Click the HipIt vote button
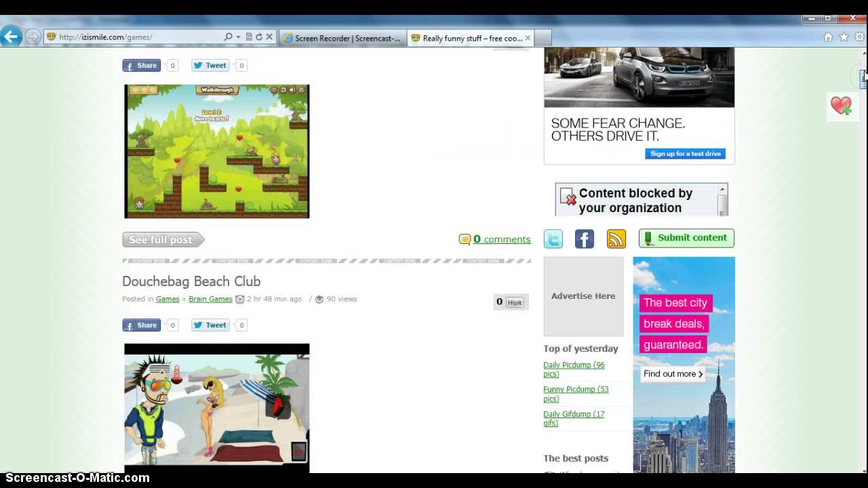 [x=515, y=303]
